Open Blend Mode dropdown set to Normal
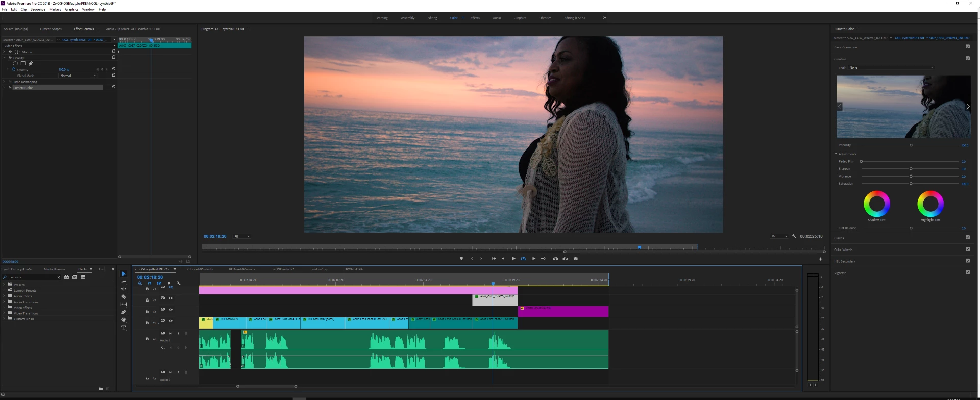Screen dimensions: 980x400 78,76
